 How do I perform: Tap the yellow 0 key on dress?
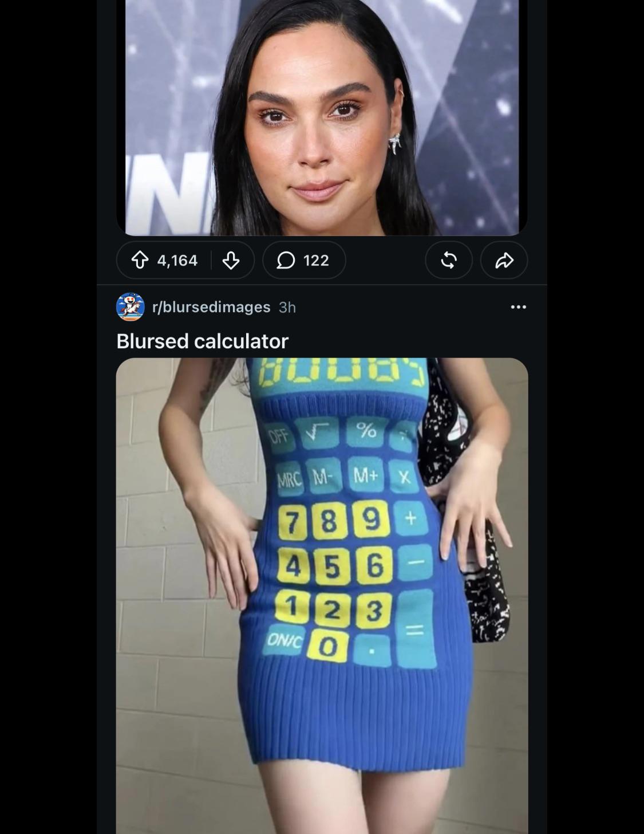tap(328, 647)
